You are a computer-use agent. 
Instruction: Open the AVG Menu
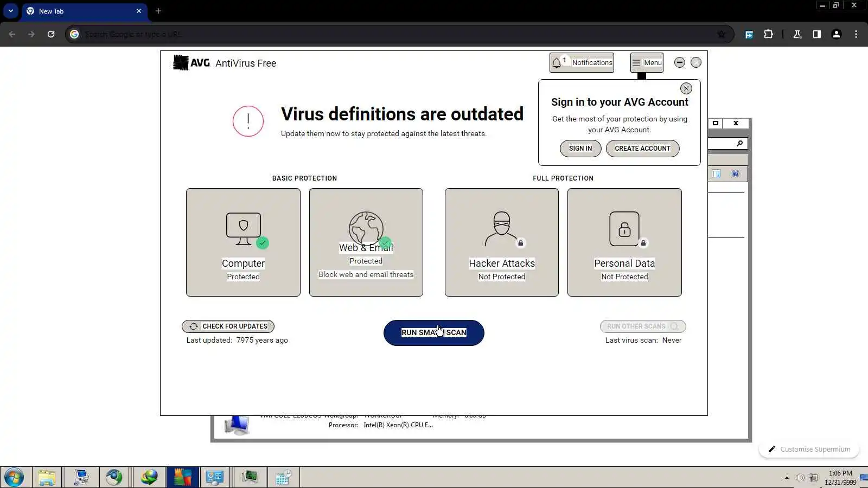[647, 62]
